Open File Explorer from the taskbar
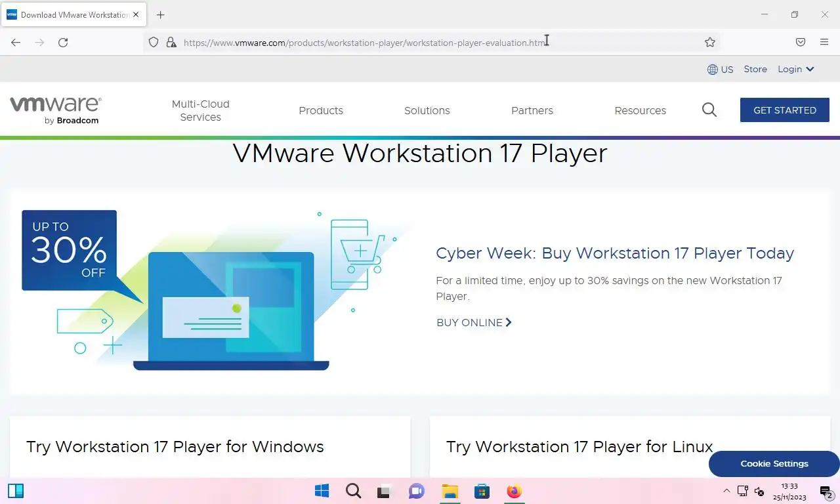Image resolution: width=840 pixels, height=504 pixels. (x=450, y=491)
